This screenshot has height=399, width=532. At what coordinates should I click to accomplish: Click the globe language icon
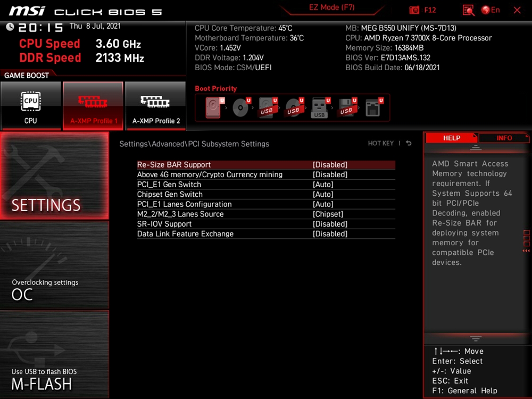[485, 10]
